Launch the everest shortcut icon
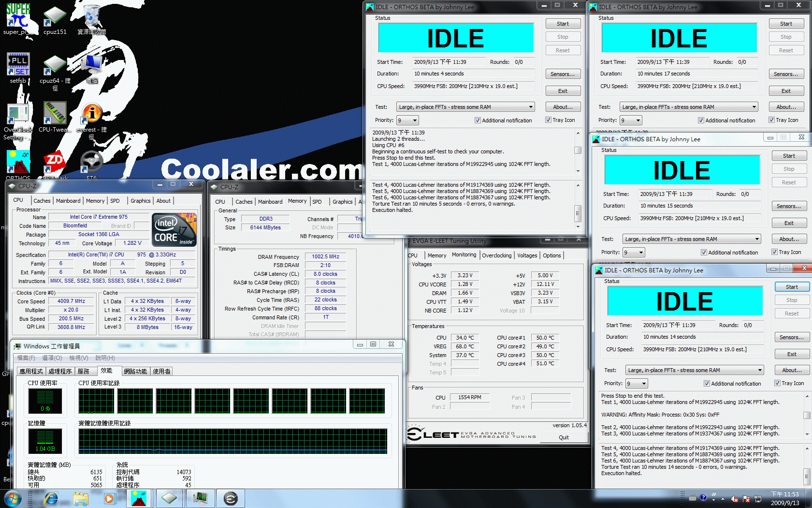Viewport: 812px width, 508px height. 91,121
